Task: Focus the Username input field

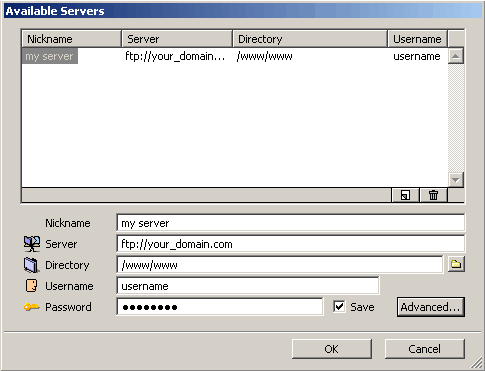Action: click(x=248, y=286)
